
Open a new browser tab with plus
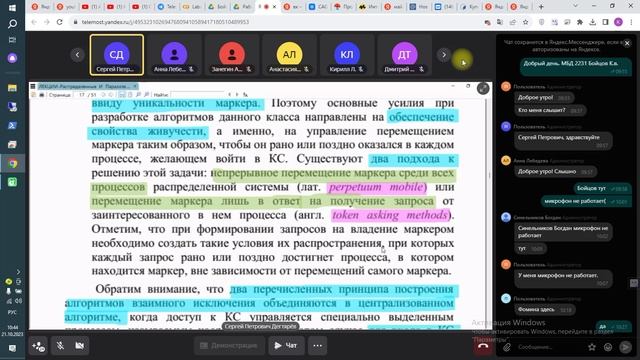click(541, 7)
